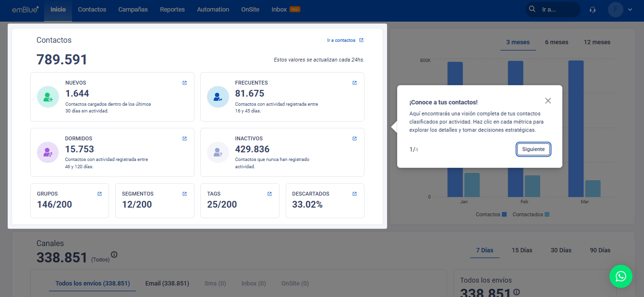Open external link icon on DORMIDOS card

184,138
